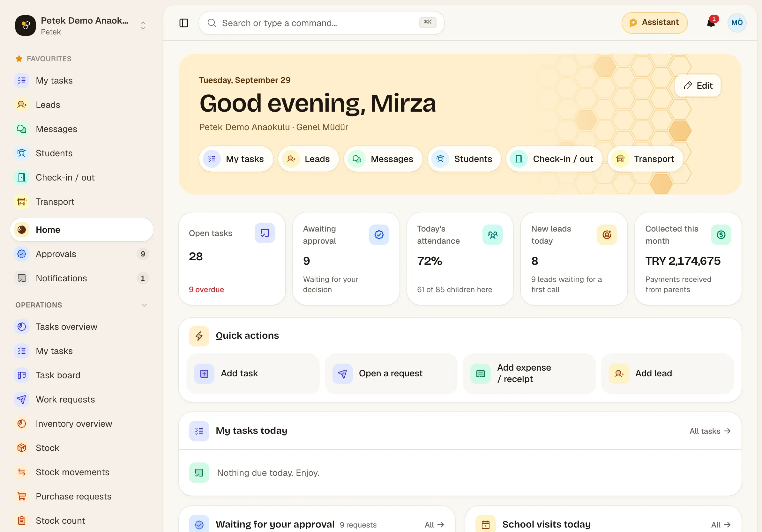Click the Collected this month currency icon
Image resolution: width=762 pixels, height=532 pixels.
pyautogui.click(x=721, y=235)
